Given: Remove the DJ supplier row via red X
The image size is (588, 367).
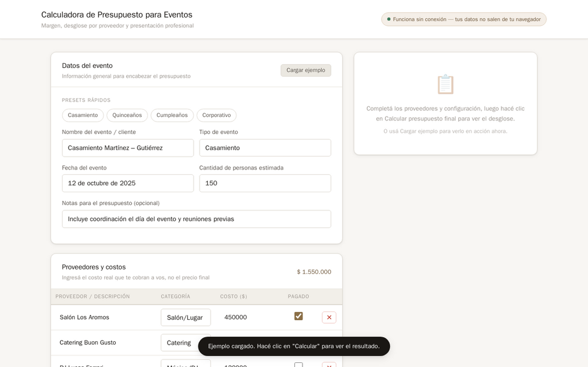Looking at the screenshot, I should 329,365.
